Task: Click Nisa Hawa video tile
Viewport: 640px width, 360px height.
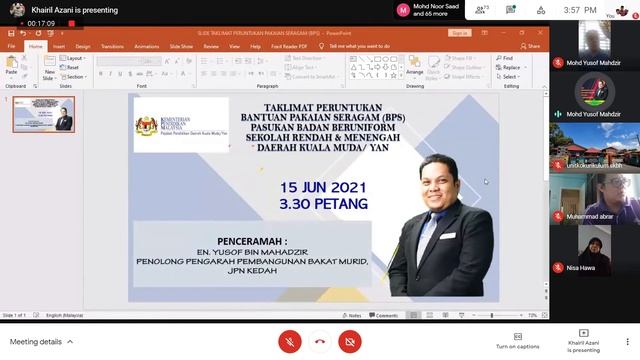Action: [x=595, y=251]
